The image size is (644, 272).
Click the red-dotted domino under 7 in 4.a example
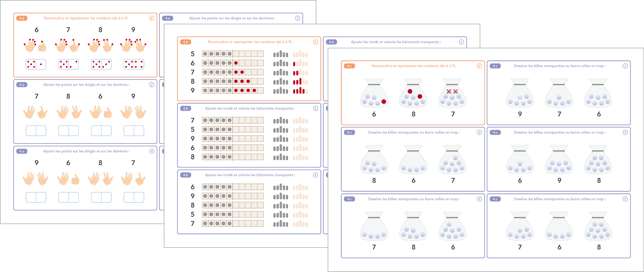[68, 64]
